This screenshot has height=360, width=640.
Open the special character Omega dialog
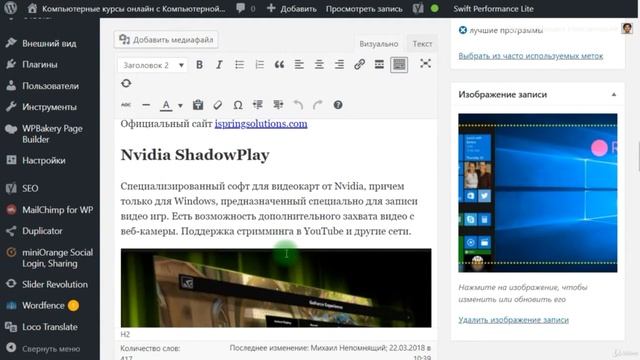tap(238, 105)
